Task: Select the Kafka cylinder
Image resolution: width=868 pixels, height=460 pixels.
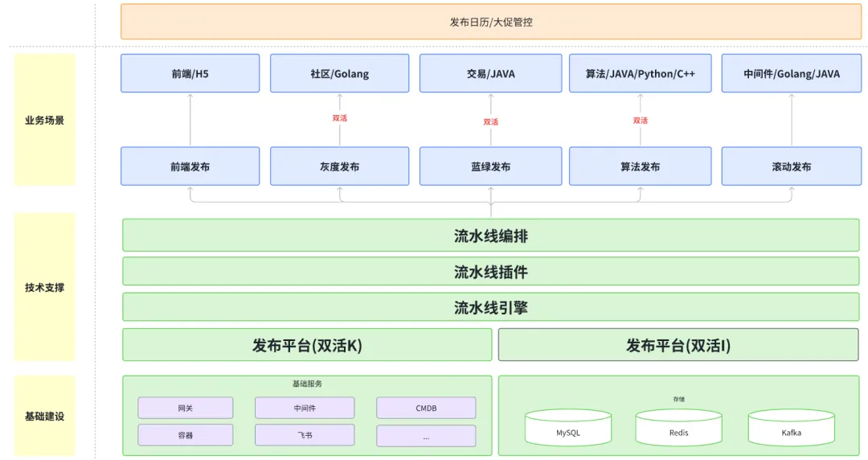Action: [791, 427]
